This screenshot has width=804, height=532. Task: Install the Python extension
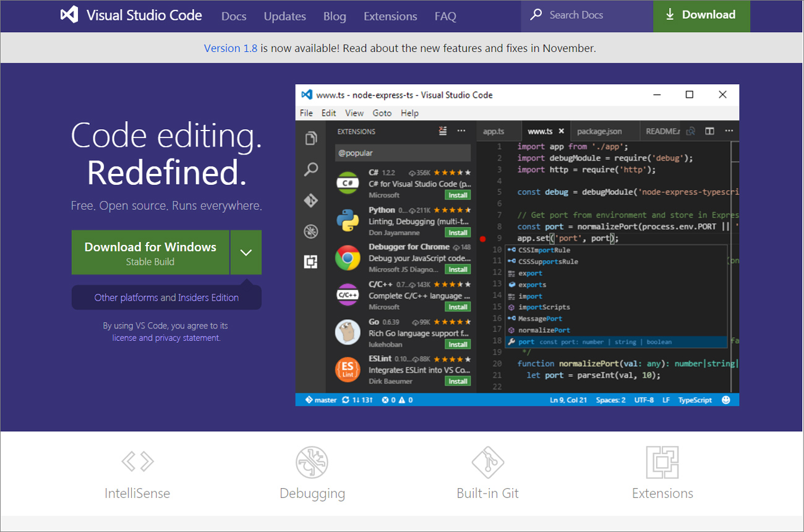coord(458,233)
